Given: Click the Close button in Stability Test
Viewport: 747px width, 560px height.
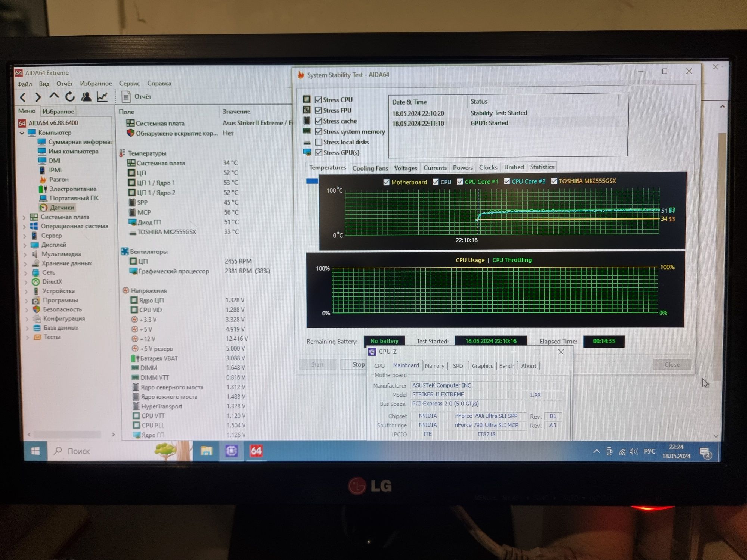Looking at the screenshot, I should click(x=672, y=365).
